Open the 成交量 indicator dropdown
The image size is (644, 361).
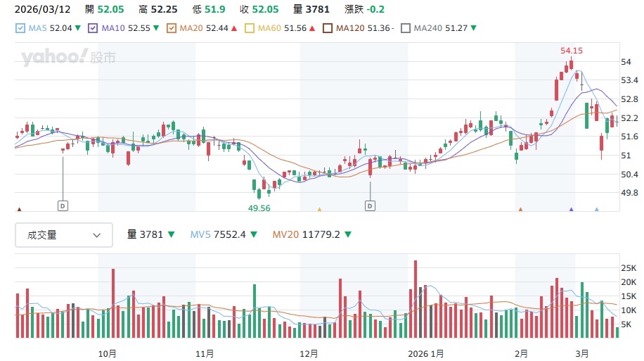pos(64,235)
